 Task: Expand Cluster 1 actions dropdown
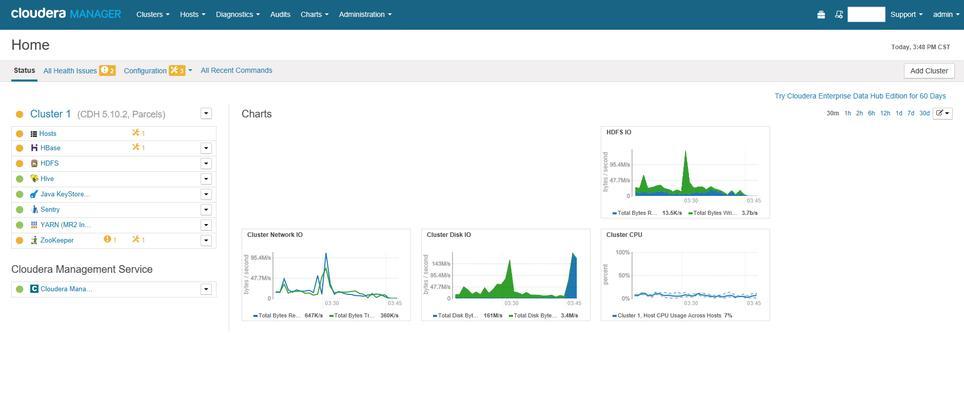point(206,114)
